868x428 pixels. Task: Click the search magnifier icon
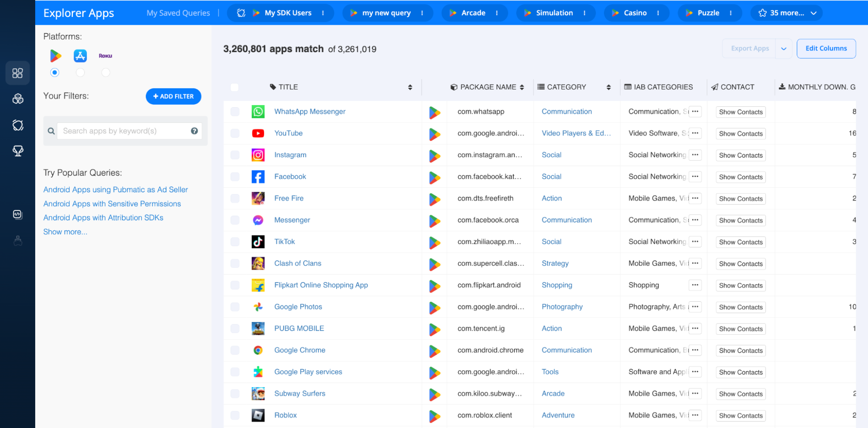tap(51, 131)
